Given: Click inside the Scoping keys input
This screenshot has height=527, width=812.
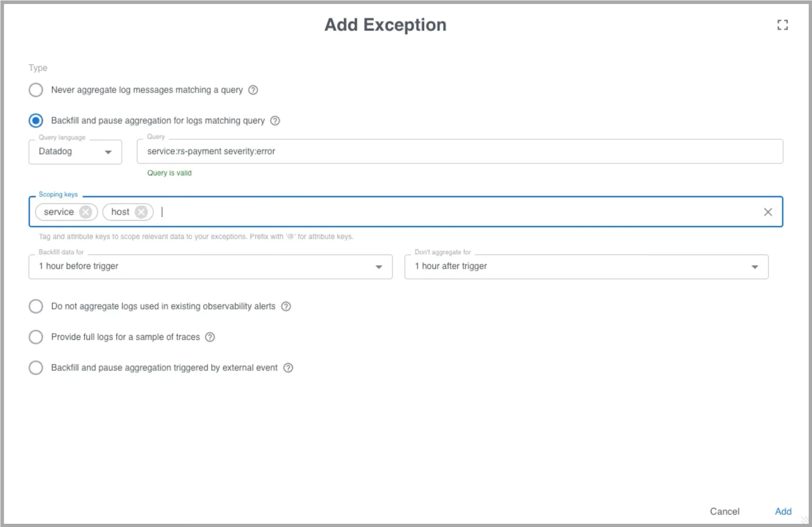Looking at the screenshot, I should point(457,212).
